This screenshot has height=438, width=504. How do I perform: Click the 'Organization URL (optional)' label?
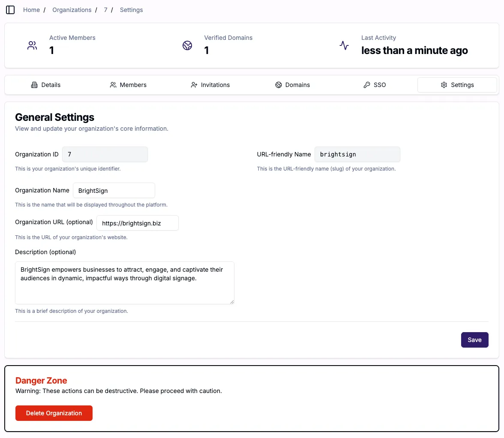click(x=54, y=222)
